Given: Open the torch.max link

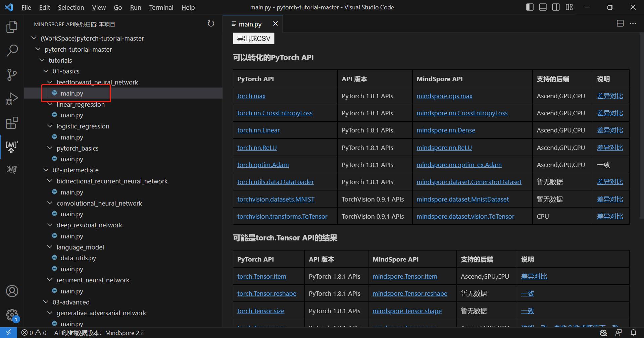Looking at the screenshot, I should point(251,96).
